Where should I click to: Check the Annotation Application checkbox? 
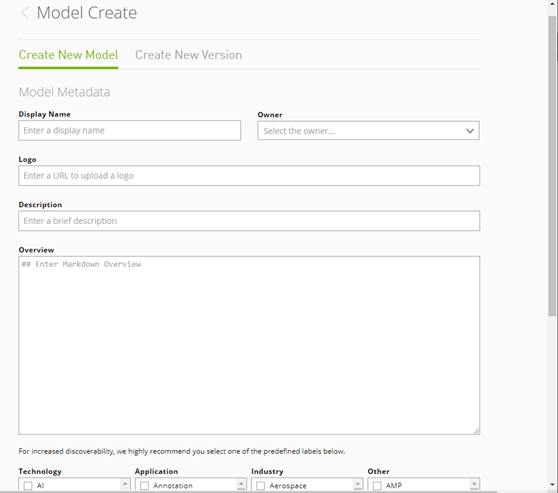(144, 486)
